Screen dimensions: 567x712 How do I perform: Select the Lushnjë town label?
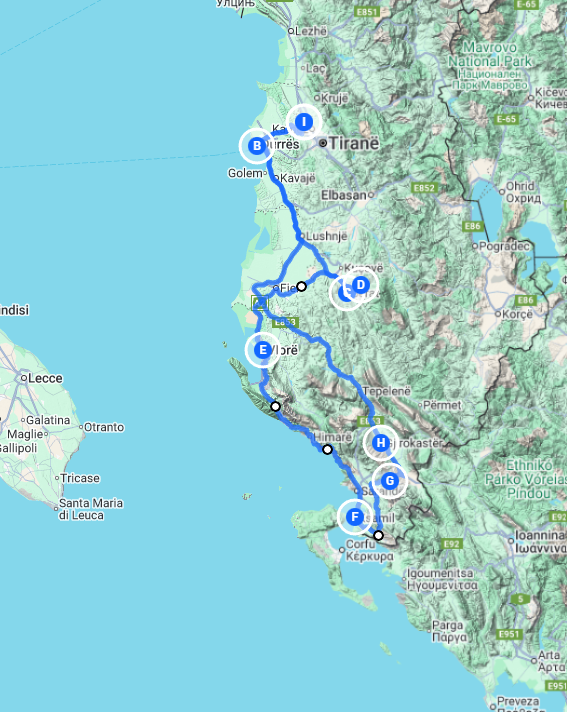pyautogui.click(x=326, y=236)
